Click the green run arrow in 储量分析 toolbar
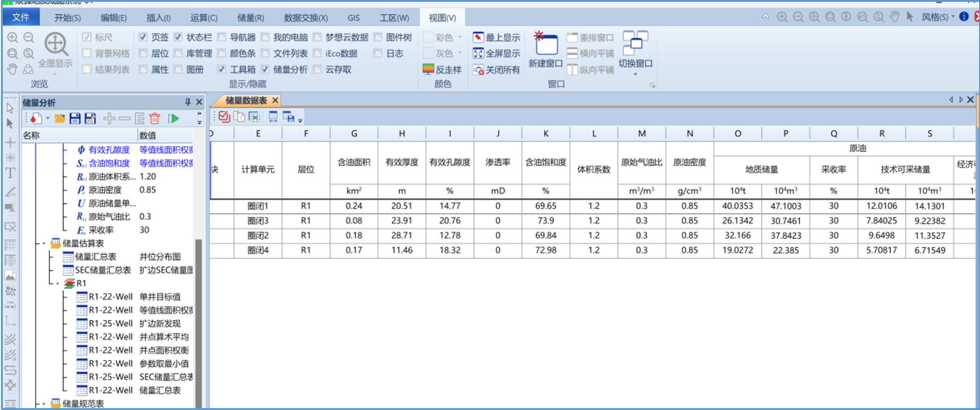 [x=173, y=118]
